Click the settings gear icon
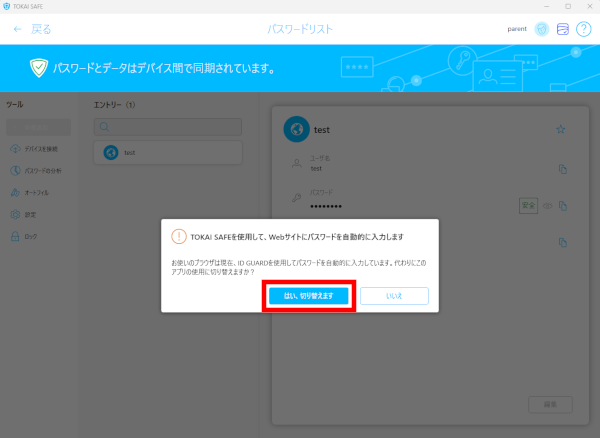 click(x=15, y=215)
